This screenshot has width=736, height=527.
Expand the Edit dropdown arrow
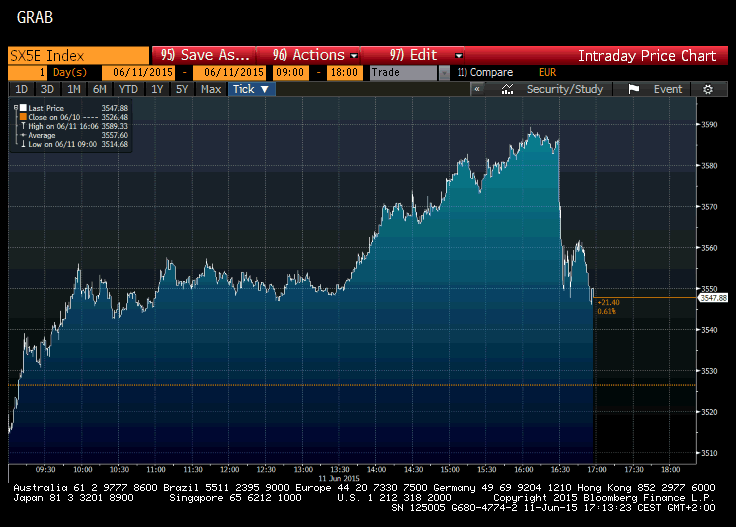point(459,56)
